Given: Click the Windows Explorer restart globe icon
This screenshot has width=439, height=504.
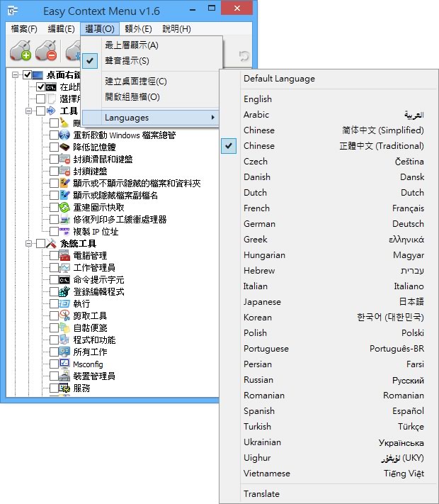Looking at the screenshot, I should pyautogui.click(x=64, y=135).
